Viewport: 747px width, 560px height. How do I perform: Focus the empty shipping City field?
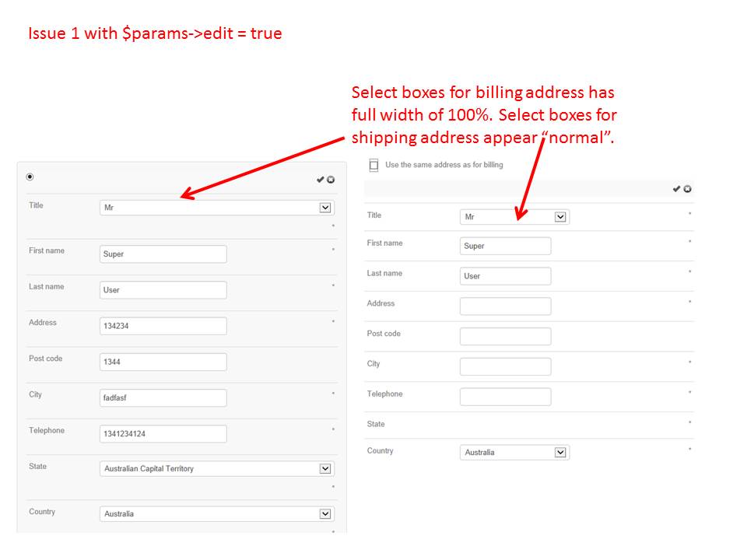click(x=505, y=366)
